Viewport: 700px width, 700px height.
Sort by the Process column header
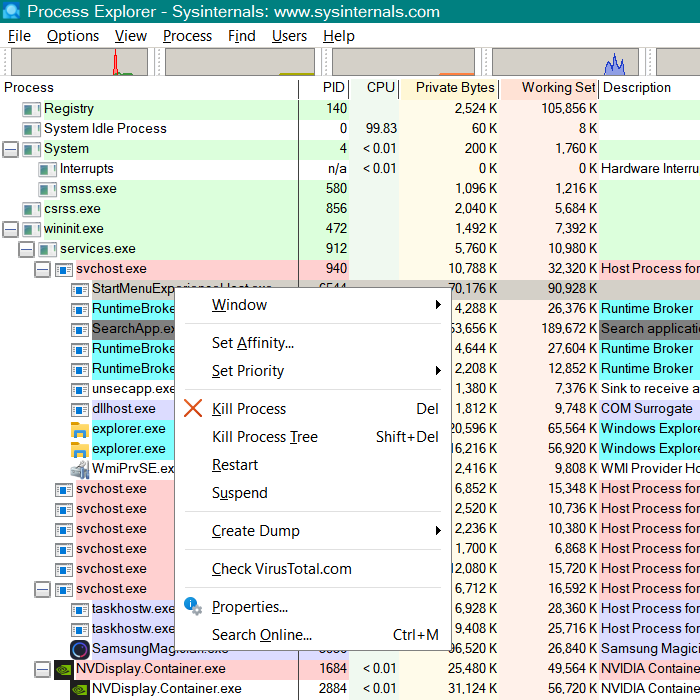(149, 88)
